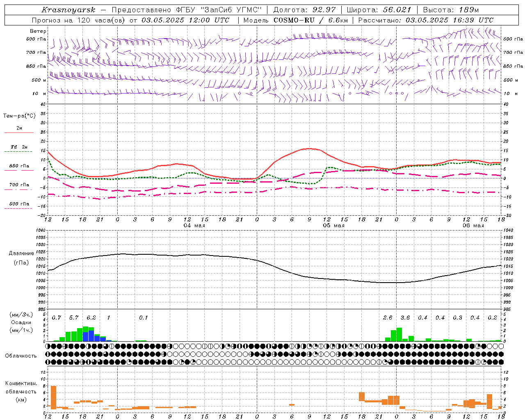Select the 'Модель COSMO-RU / 6.6км' text
The image size is (525, 420).
pos(296,20)
